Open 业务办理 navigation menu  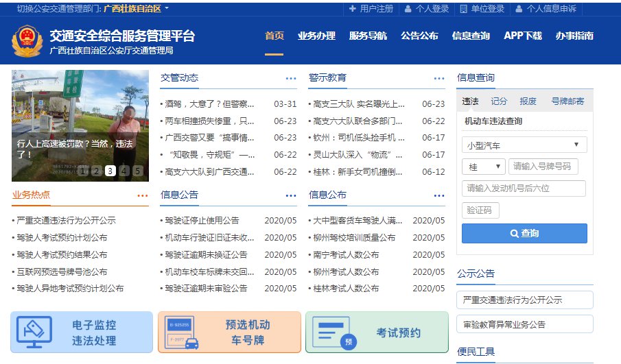point(316,36)
